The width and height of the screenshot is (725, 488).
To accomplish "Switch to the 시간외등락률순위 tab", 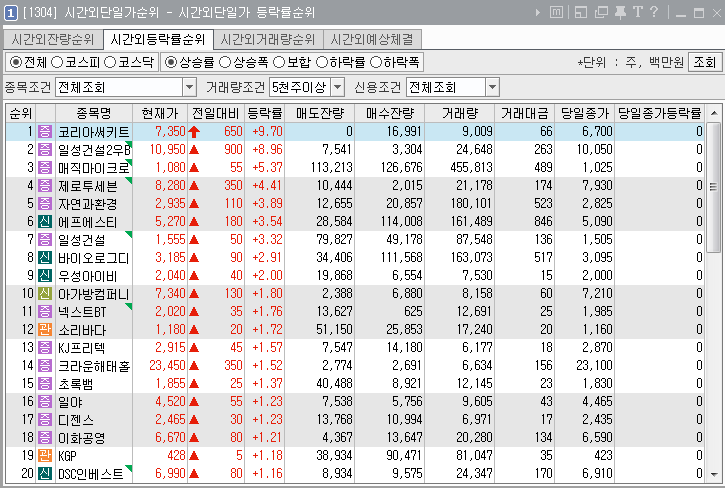I will [158, 40].
